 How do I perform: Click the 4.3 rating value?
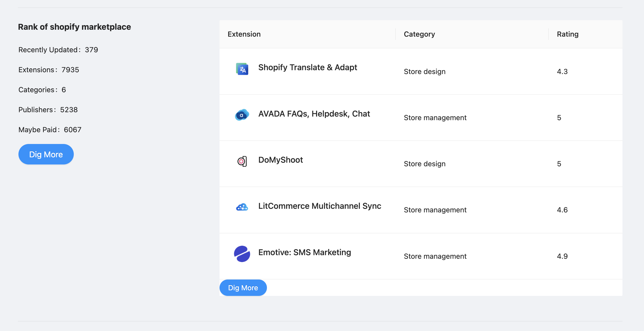[x=562, y=71]
